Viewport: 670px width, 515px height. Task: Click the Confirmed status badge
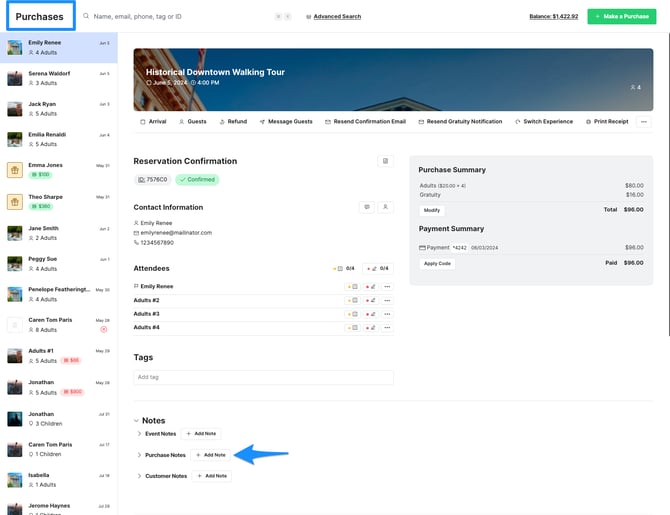[x=197, y=180]
